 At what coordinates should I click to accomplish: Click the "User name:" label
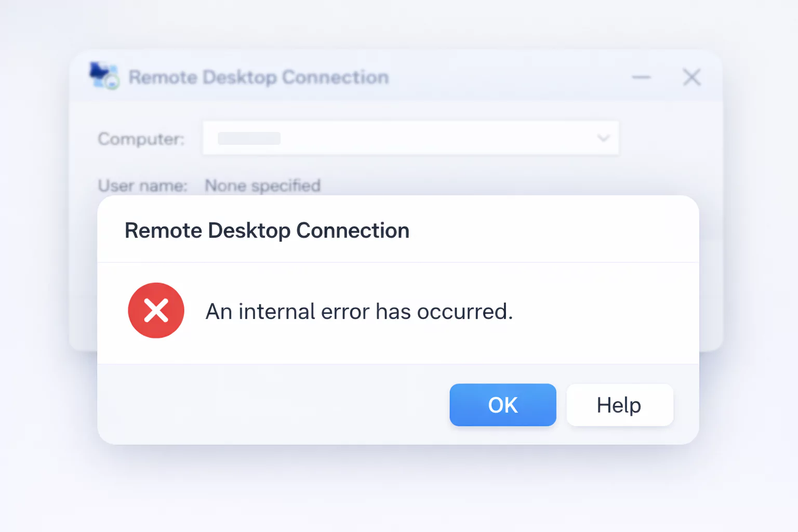(x=142, y=185)
